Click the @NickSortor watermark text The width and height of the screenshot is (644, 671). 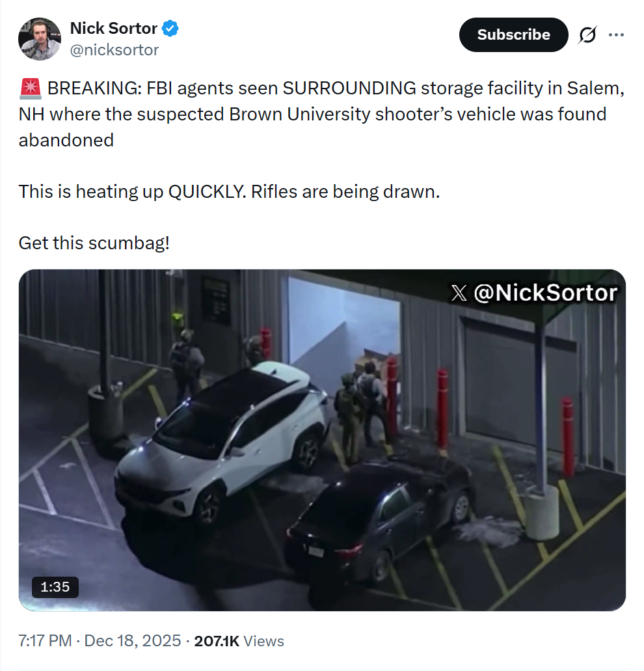545,294
